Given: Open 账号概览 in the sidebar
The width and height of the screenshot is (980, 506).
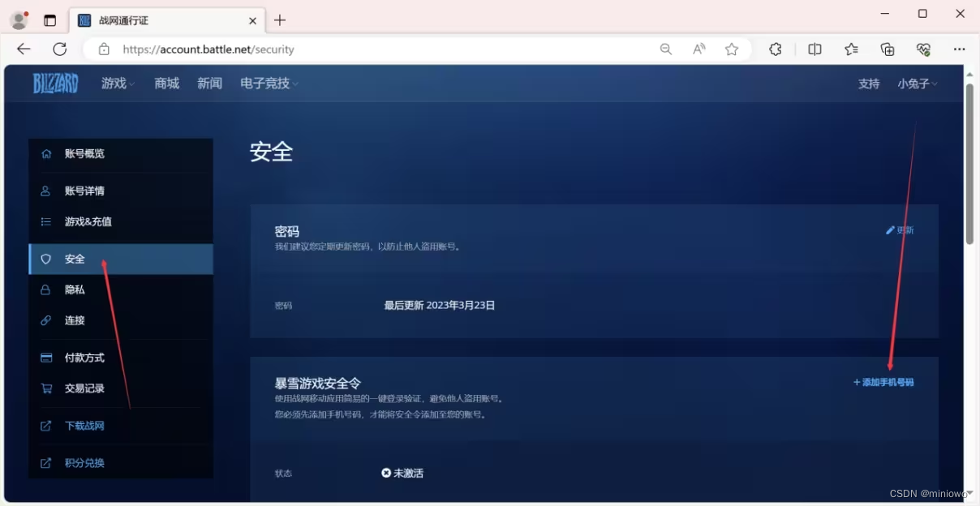Looking at the screenshot, I should pos(121,154).
